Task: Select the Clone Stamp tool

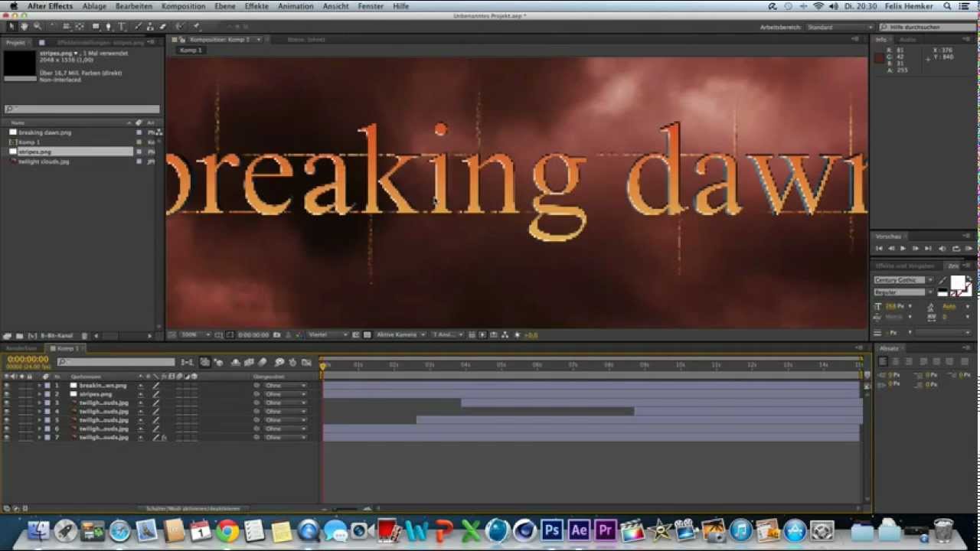Action: (x=150, y=26)
